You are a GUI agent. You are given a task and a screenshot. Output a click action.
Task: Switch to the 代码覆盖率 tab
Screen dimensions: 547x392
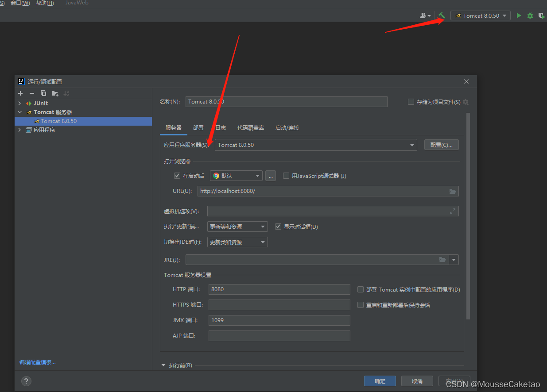tap(251, 127)
